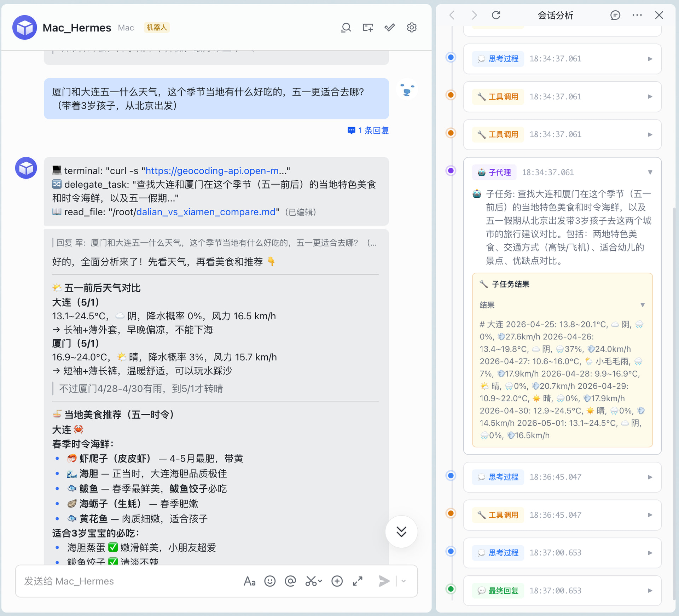Click the search icon in chat header
The width and height of the screenshot is (679, 616).
pyautogui.click(x=346, y=28)
